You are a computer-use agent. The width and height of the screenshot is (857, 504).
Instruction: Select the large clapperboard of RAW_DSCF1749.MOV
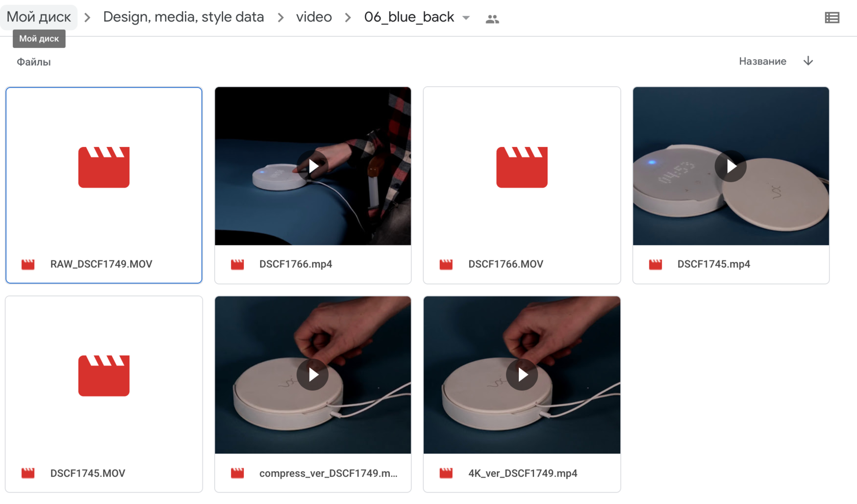click(104, 167)
